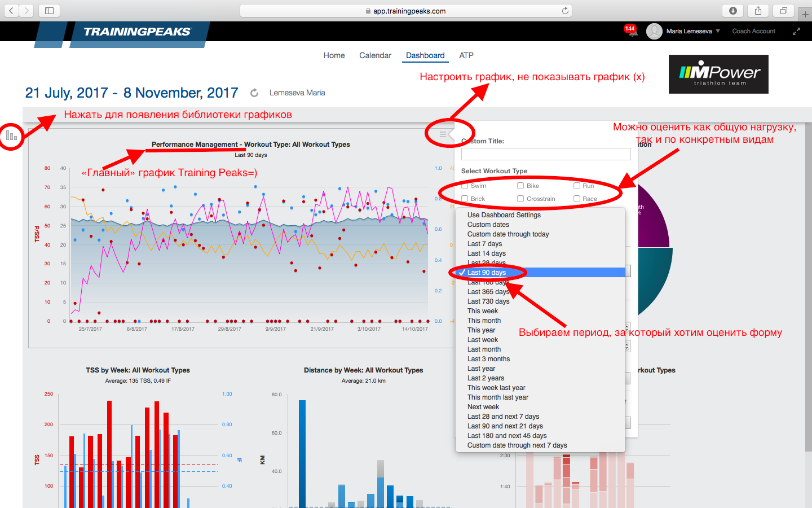
Task: Refresh the dashboard beside the date range
Action: coord(254,93)
